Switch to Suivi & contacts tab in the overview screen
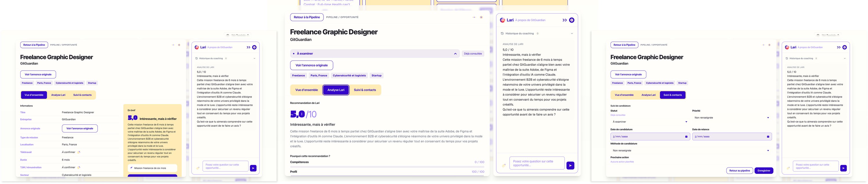 coord(82,95)
